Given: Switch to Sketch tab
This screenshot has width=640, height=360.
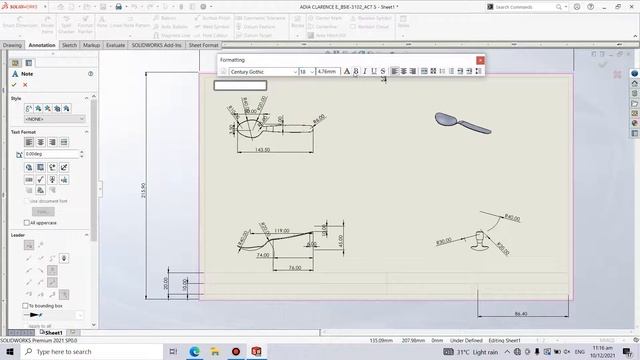Looking at the screenshot, I should pos(69,45).
